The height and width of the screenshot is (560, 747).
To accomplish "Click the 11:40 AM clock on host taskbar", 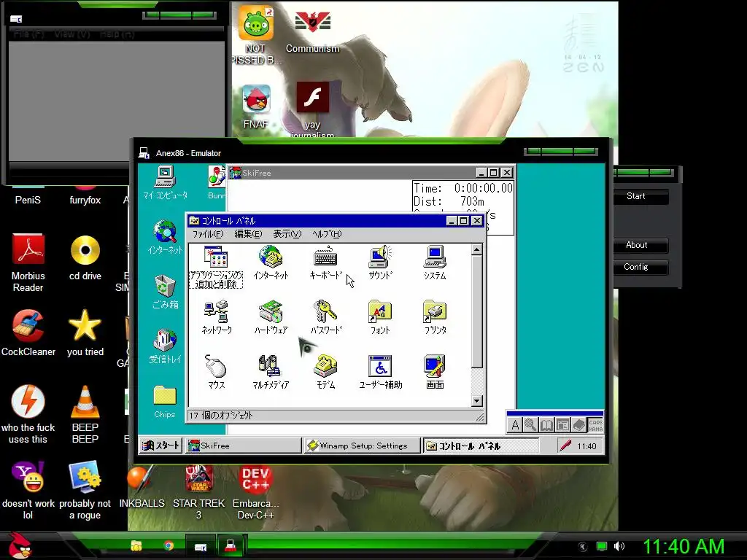I will coord(684,546).
